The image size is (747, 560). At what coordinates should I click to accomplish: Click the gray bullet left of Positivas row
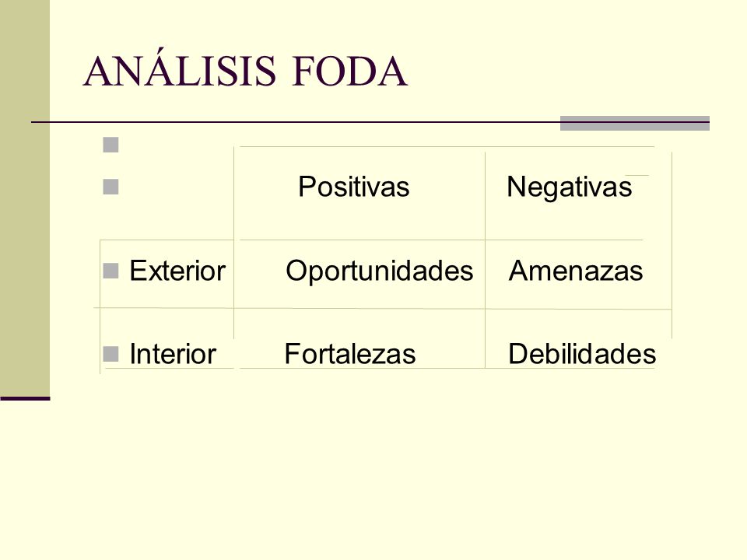110,187
